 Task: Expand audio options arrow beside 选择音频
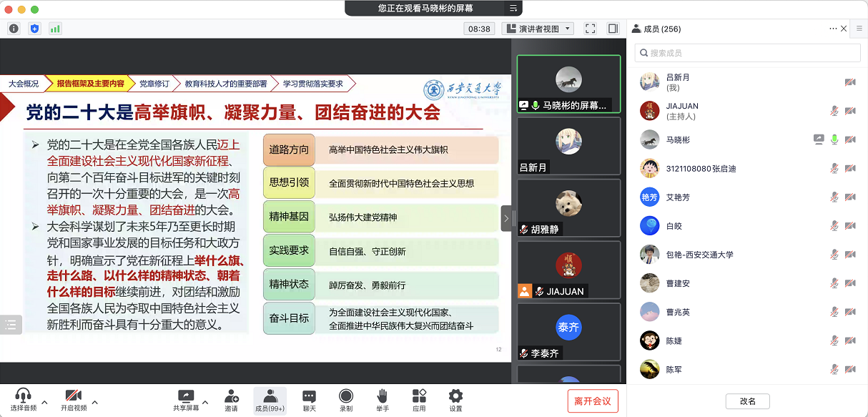point(44,402)
